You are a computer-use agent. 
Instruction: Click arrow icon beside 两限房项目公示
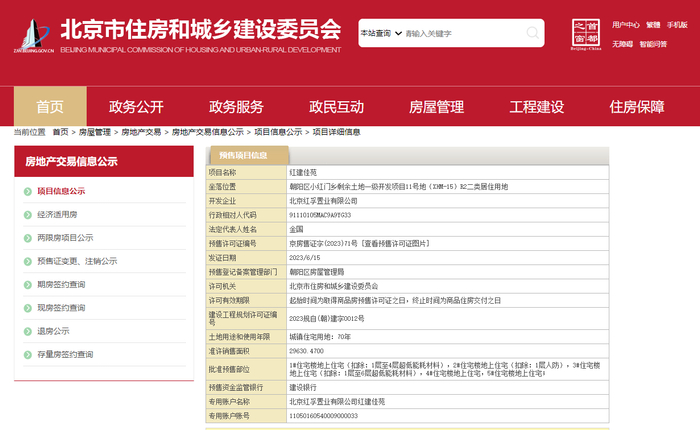coord(28,238)
